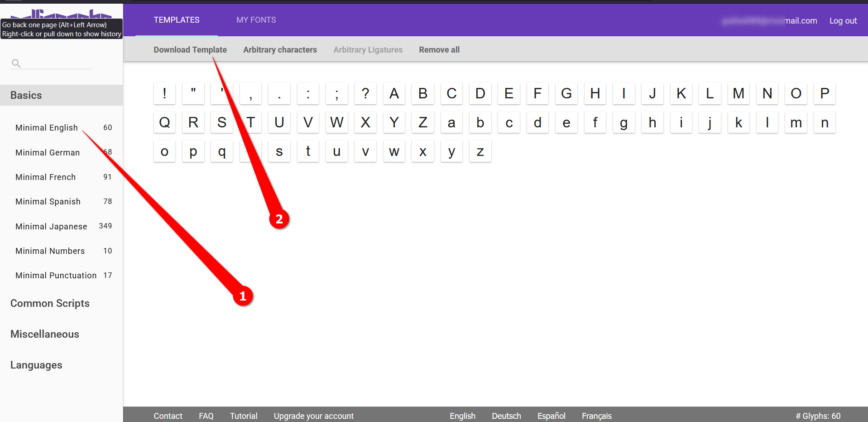The width and height of the screenshot is (868, 422).
Task: Click the lowercase y glyph tile
Action: [x=451, y=151]
